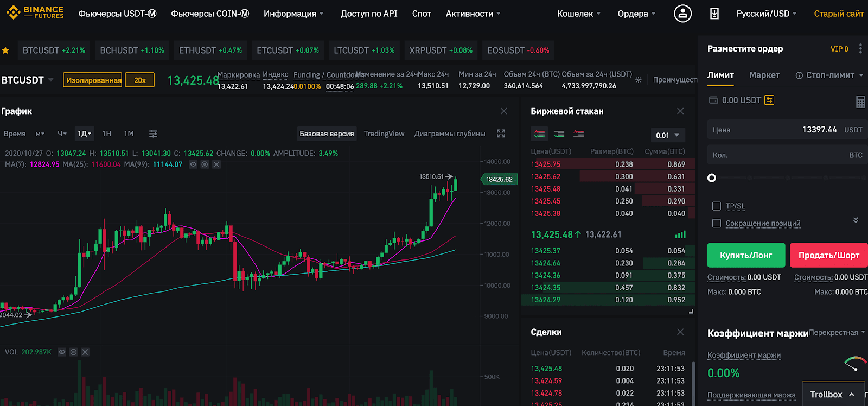This screenshot has height=406, width=868.
Task: Open MA indicator settings gear icon
Action: click(205, 164)
